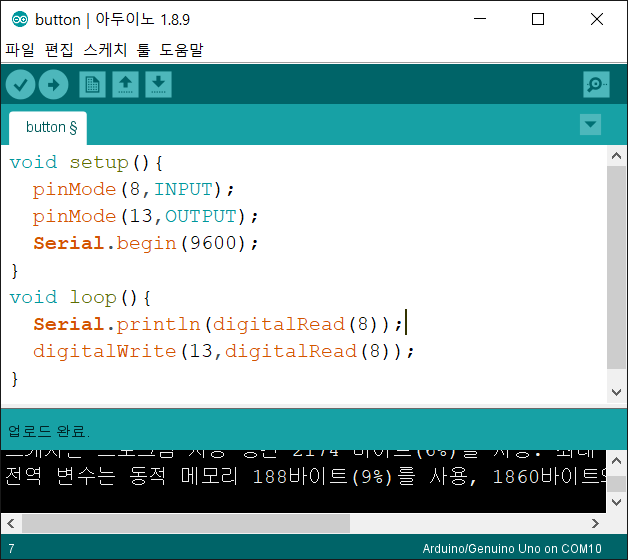Click the Upload arrow button
The image size is (628, 560).
click(53, 85)
